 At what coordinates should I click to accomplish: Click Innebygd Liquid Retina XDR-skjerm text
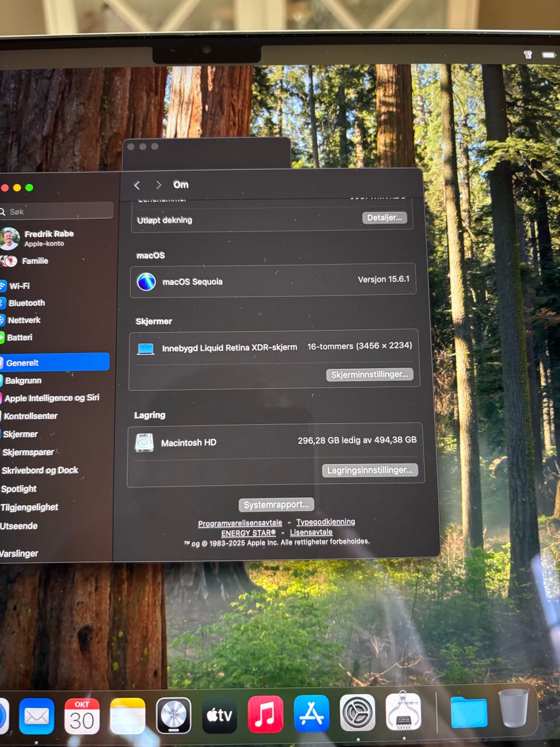[x=229, y=348]
